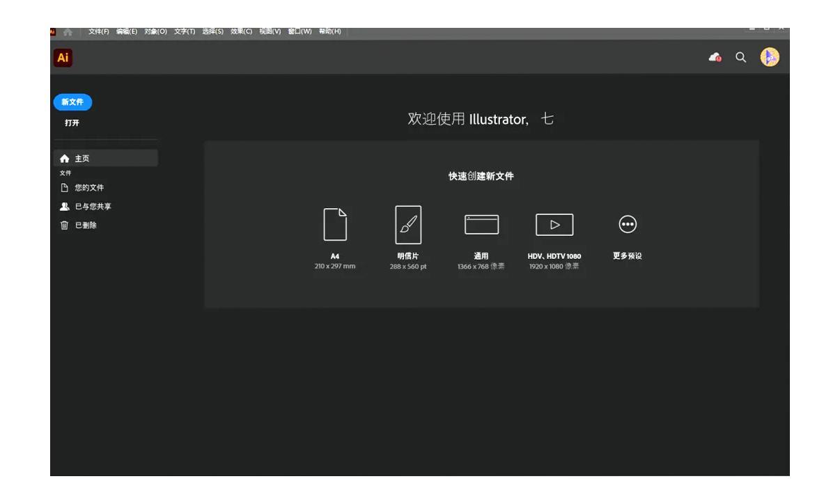Select the 通用 1366 x 768 preset icon
The image size is (840, 504).
[481, 224]
